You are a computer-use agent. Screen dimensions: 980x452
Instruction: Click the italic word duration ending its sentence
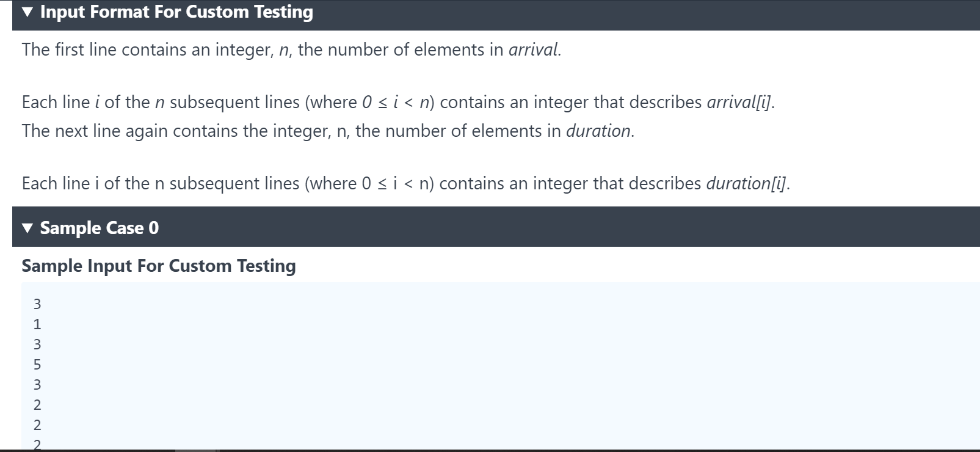(598, 131)
